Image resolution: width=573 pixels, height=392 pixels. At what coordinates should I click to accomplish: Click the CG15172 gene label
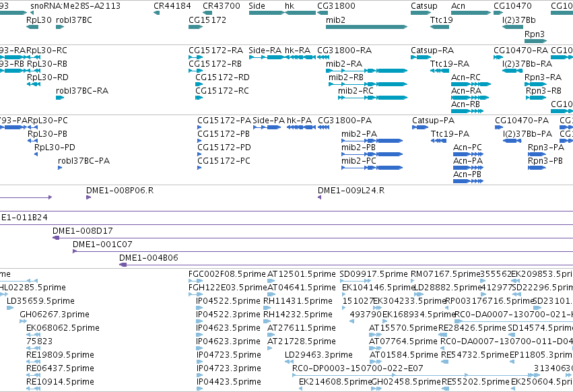207,20
